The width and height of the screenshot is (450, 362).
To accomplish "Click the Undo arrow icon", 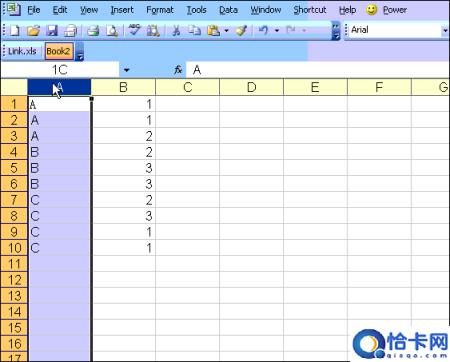I will 263,31.
